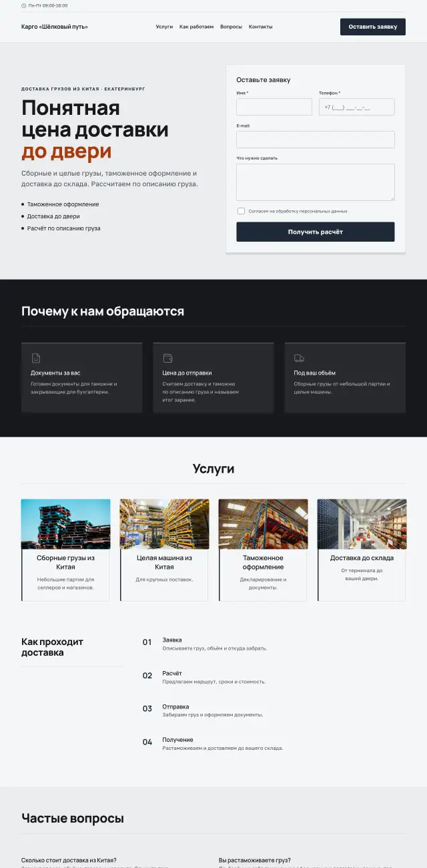This screenshot has height=868, width=427.
Task: Click the Оставьте заявку form title
Action: [x=264, y=79]
